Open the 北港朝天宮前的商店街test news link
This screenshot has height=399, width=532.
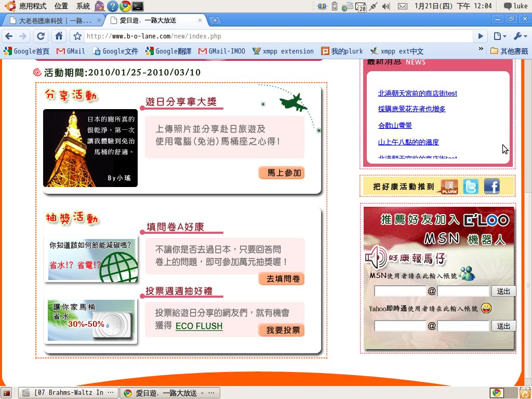point(417,94)
